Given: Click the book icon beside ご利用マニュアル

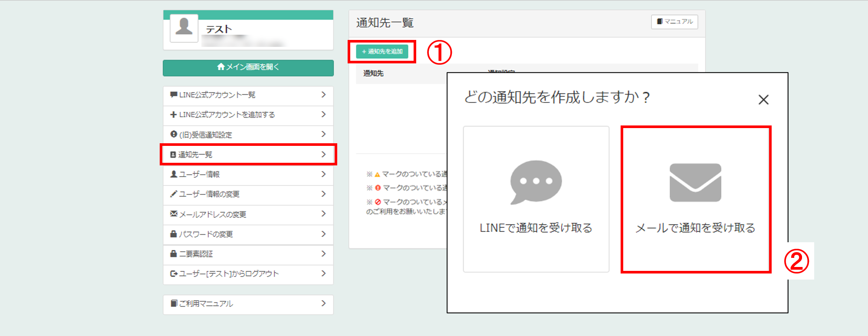Looking at the screenshot, I should point(174,303).
